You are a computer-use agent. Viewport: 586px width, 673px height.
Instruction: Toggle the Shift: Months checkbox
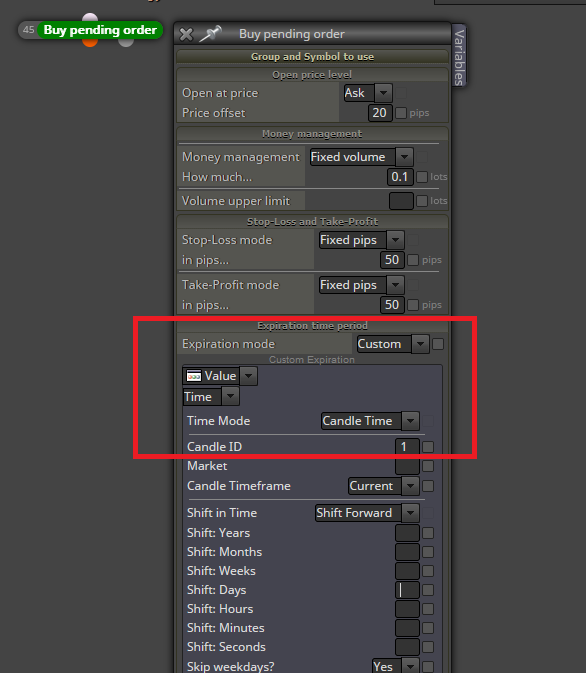(428, 552)
